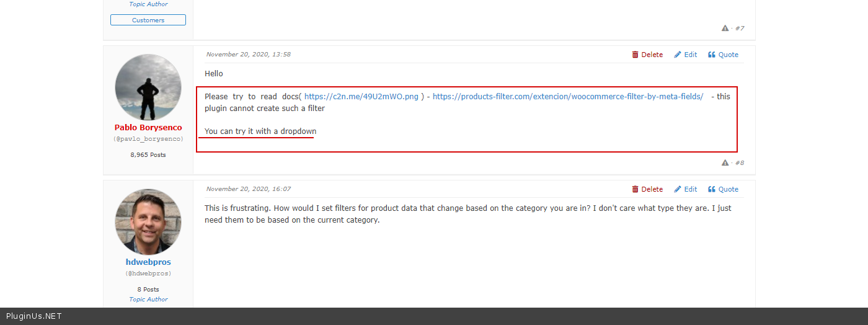Viewport: 868px width, 325px height.
Task: Open Pablo Borysenco's avatar picture
Action: (148, 87)
